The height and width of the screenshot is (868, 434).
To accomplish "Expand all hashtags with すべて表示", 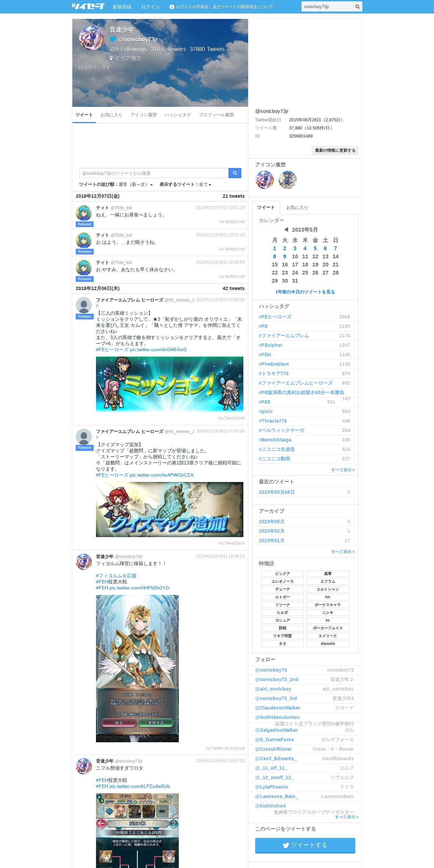I will (x=343, y=470).
